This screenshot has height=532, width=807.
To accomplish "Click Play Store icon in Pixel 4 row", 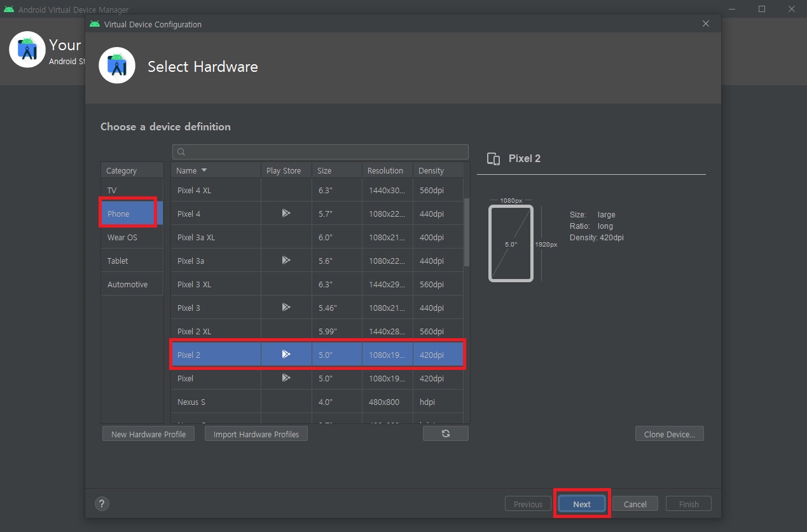I will [x=286, y=214].
